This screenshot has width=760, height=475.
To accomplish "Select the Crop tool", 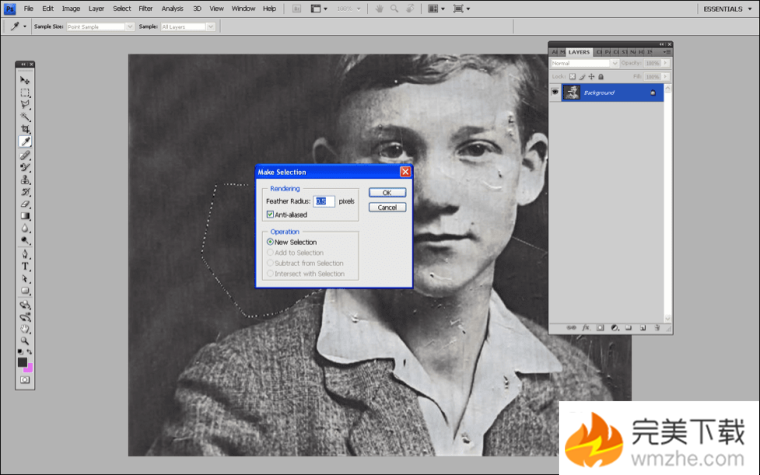I will pos(25,129).
